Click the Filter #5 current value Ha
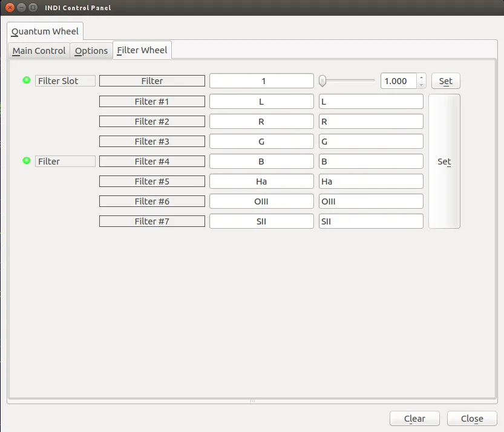 (261, 182)
